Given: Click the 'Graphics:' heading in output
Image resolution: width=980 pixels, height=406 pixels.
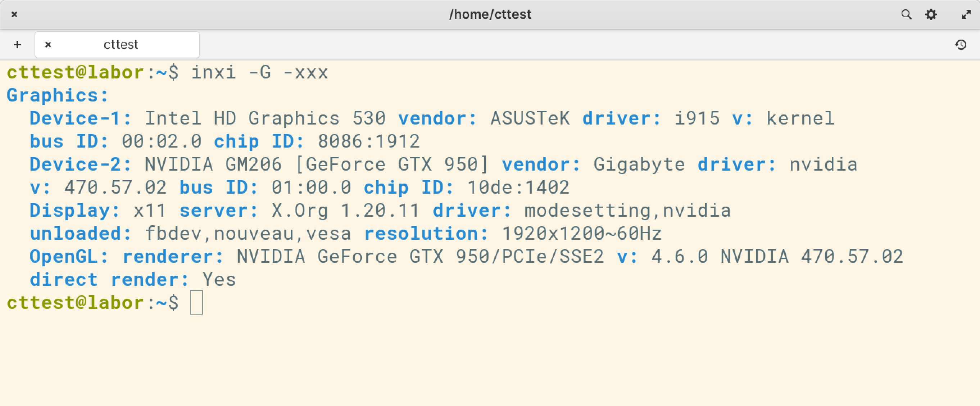Looking at the screenshot, I should pyautogui.click(x=58, y=95).
